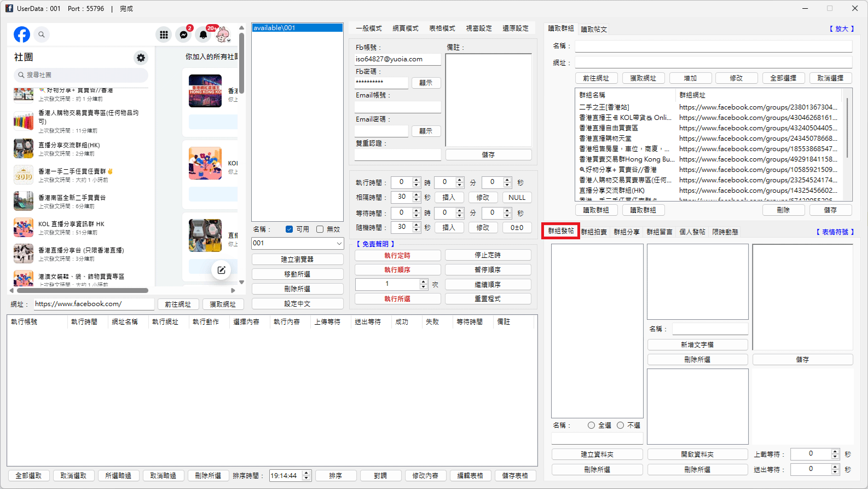Screen dimensions: 868x489
Task: Open the 【表情符號】 emoji link
Action: tap(835, 232)
